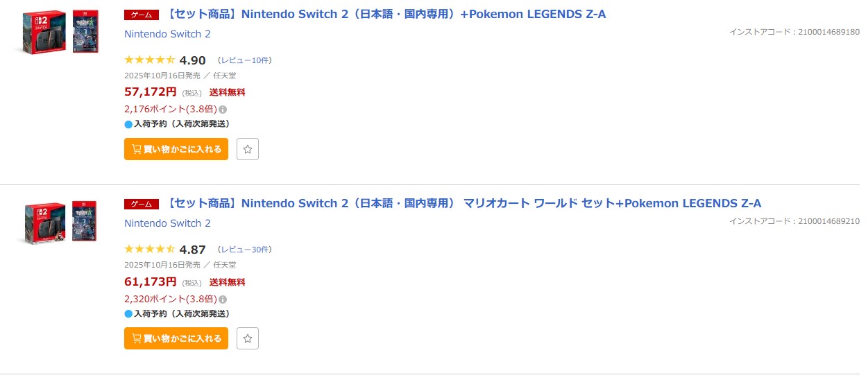Open the レビュー30件 reviews link
Screen dimensions: 868x382
tap(245, 250)
